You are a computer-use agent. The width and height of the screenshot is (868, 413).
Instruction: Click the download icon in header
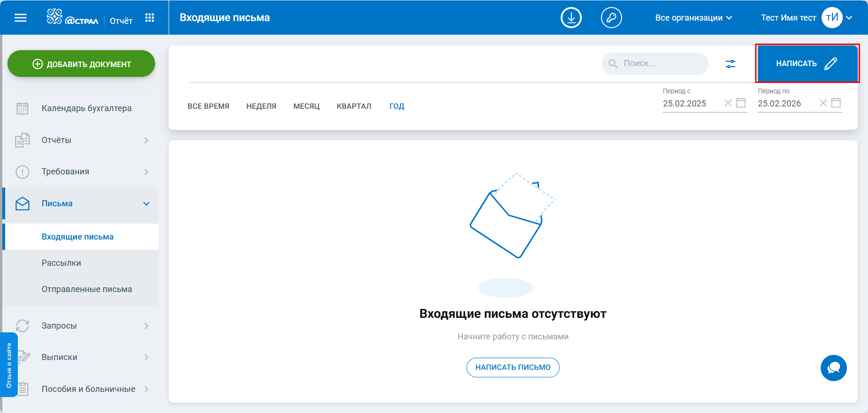click(571, 18)
